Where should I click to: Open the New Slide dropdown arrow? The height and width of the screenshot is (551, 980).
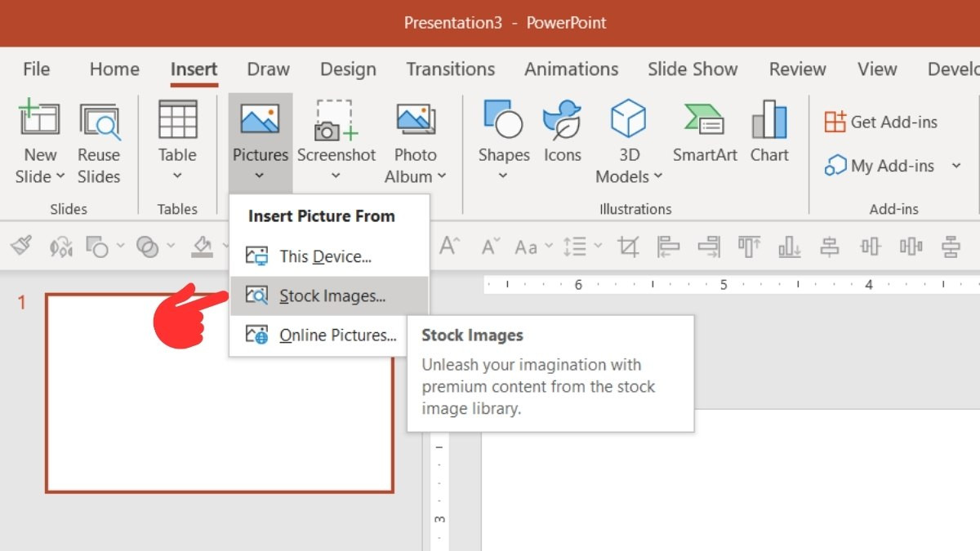(60, 176)
